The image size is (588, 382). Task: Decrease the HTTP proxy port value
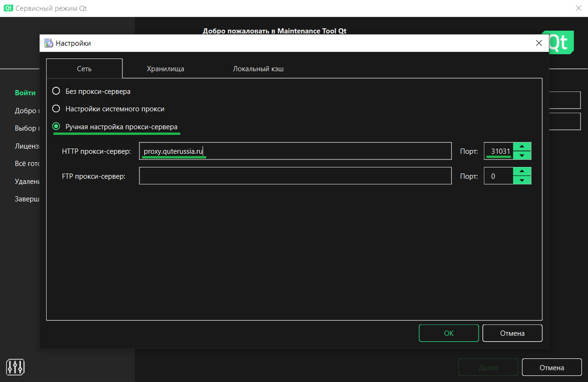(x=522, y=155)
